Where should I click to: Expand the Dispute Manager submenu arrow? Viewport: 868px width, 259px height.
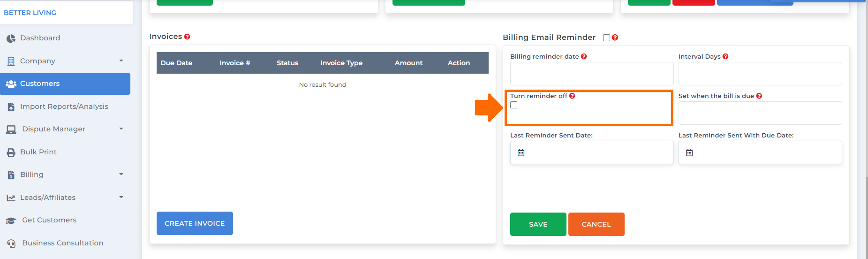[x=121, y=129]
